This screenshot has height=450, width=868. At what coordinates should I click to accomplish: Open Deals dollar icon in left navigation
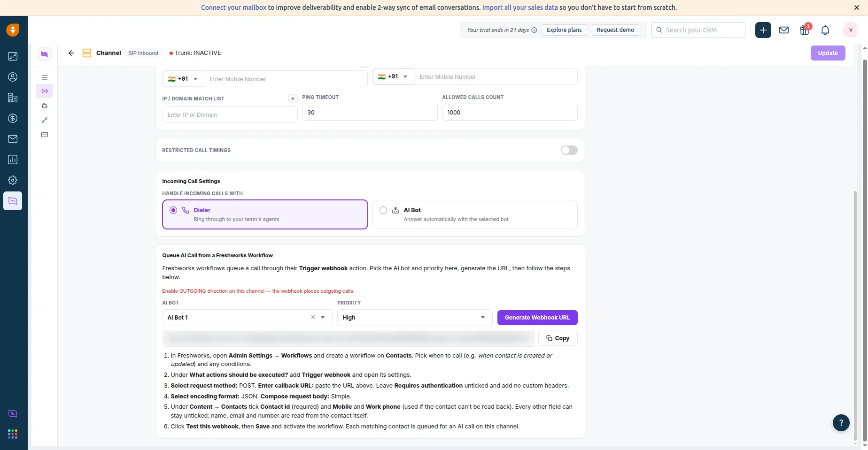click(13, 118)
